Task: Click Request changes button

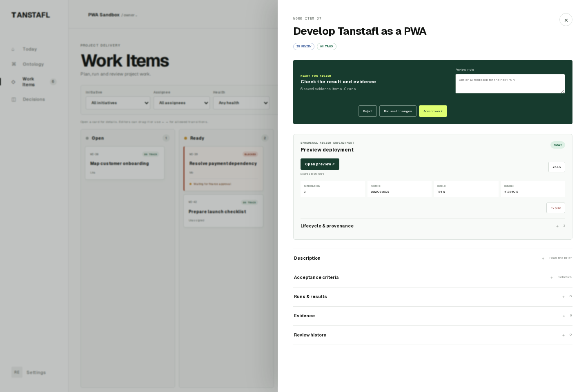Action: click(398, 111)
